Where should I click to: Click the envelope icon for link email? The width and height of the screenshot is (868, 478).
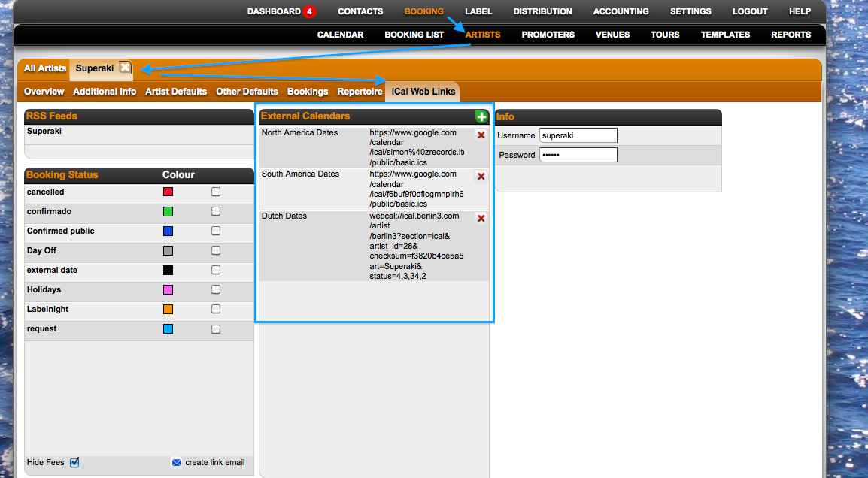click(x=177, y=462)
